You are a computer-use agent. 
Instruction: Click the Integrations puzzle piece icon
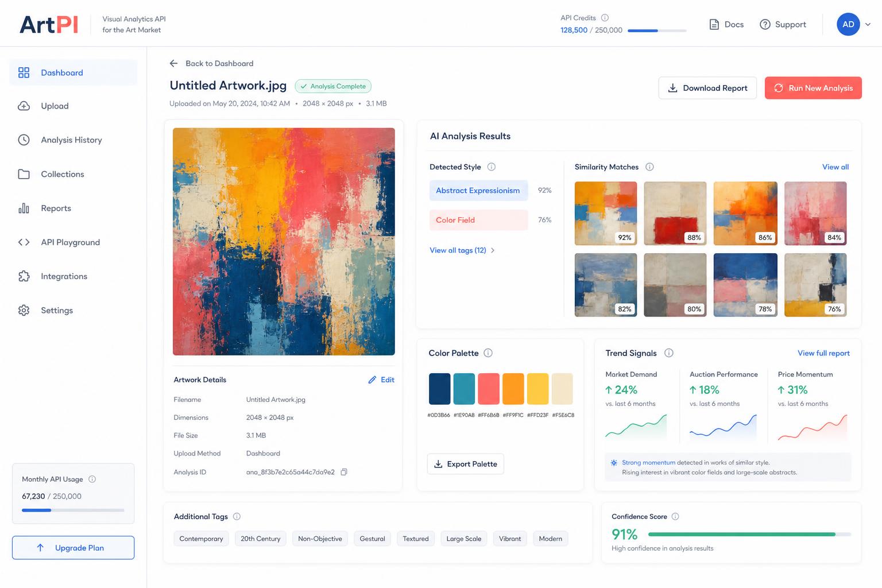coord(24,276)
